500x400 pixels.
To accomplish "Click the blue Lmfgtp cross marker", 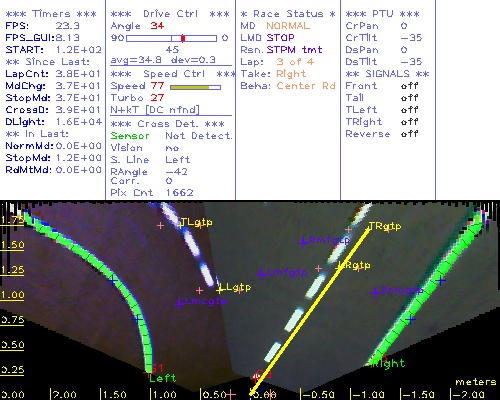I will 261,274.
